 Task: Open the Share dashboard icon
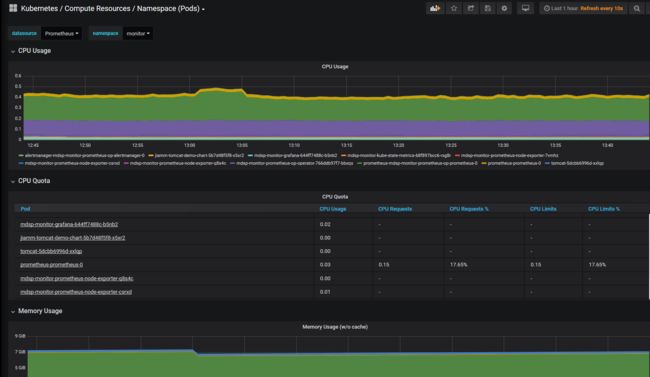tap(471, 8)
